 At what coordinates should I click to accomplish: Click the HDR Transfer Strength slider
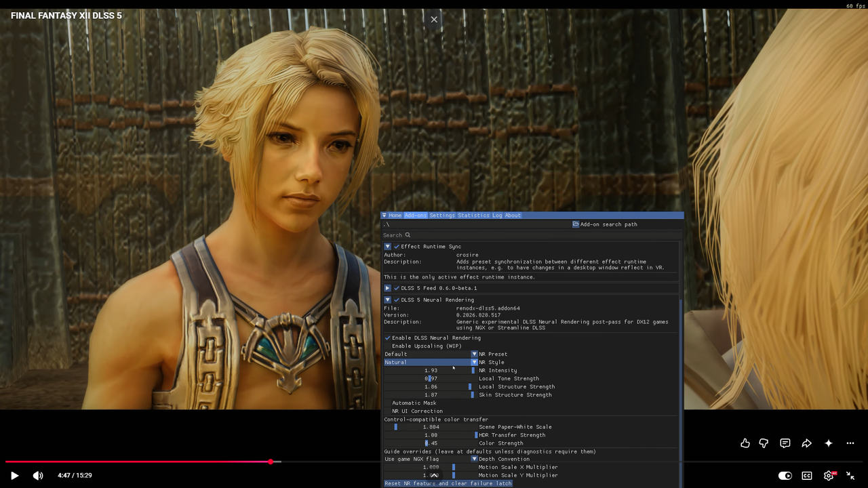click(x=431, y=435)
